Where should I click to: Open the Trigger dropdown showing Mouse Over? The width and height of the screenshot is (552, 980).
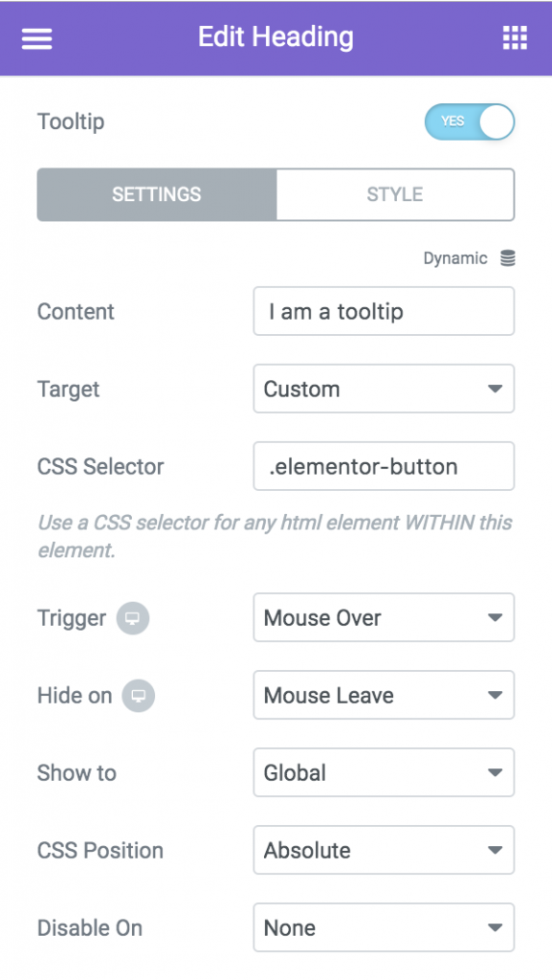pos(384,617)
